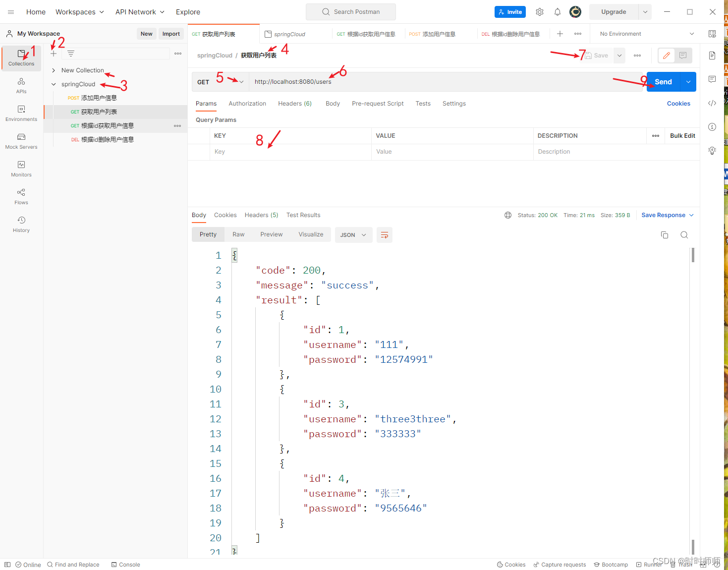Open the lightbulb related requests icon

pos(712,151)
